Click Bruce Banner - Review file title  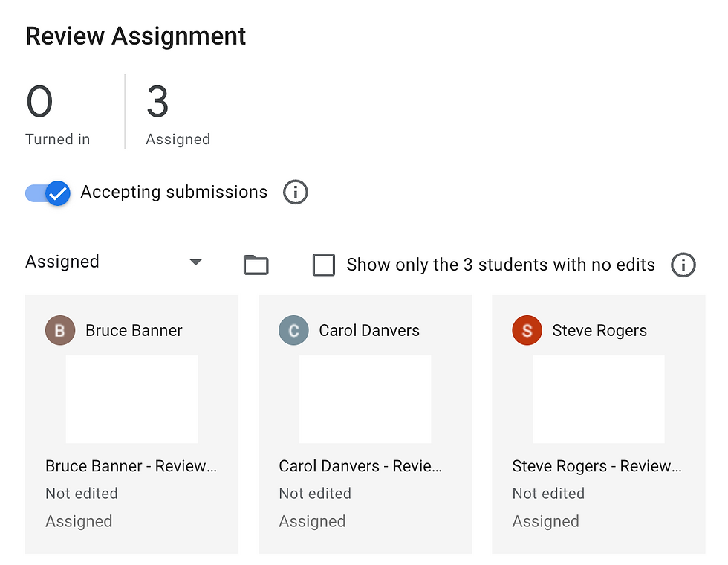(x=131, y=466)
